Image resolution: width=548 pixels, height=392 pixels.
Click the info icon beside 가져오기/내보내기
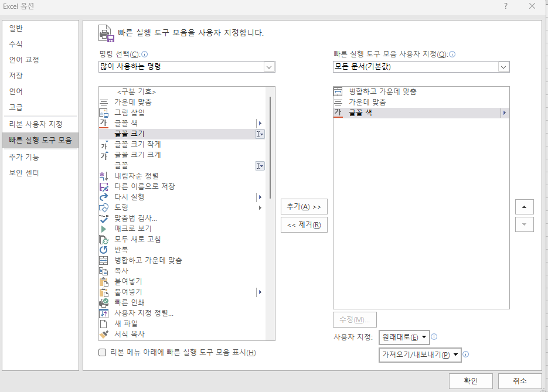coord(466,354)
